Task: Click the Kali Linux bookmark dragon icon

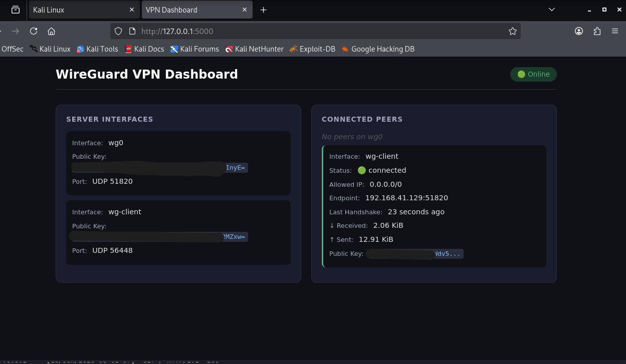Action: [34, 49]
